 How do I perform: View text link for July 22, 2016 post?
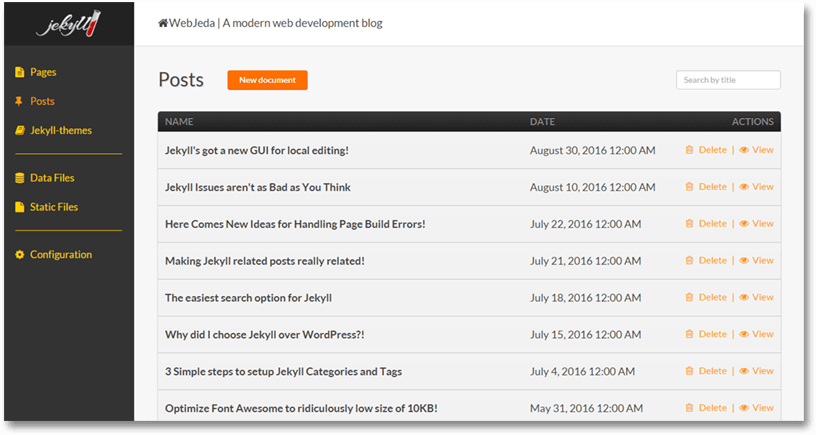pyautogui.click(x=763, y=224)
